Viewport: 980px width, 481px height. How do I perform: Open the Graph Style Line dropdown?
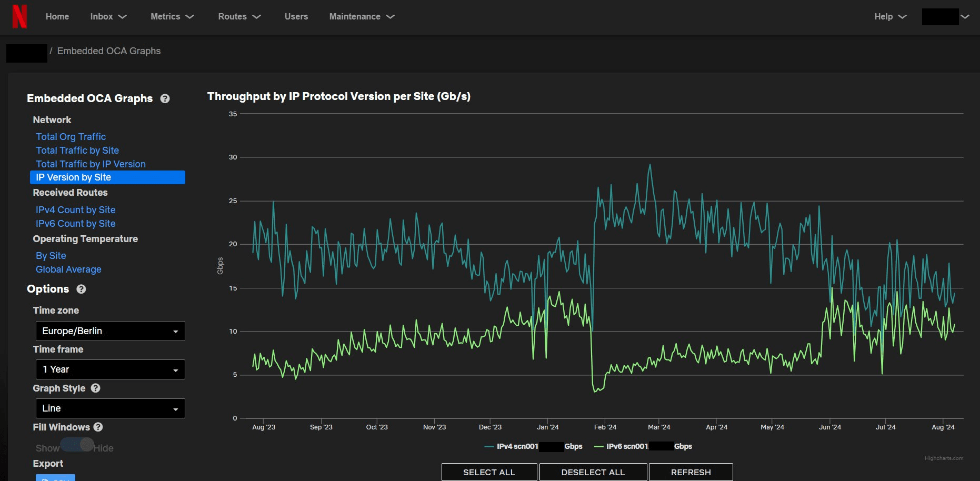(111, 408)
